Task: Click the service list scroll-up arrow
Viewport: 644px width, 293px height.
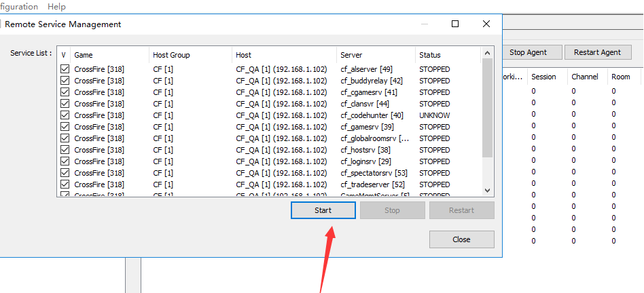Action: (488, 53)
